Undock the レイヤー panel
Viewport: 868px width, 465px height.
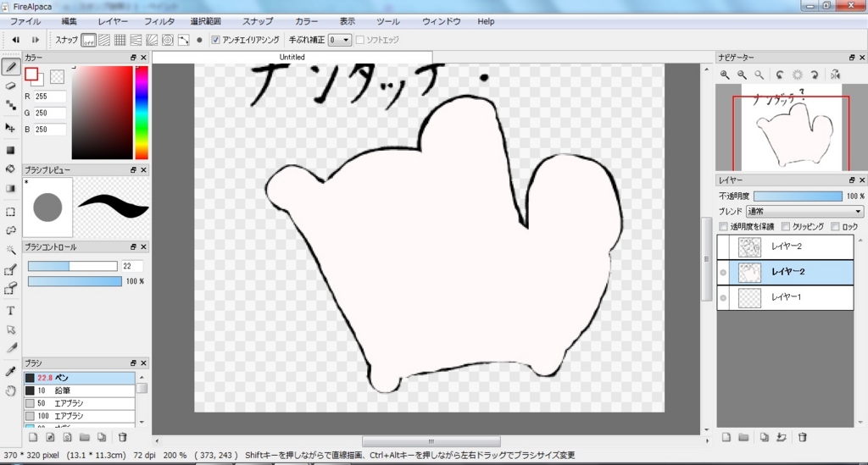852,180
